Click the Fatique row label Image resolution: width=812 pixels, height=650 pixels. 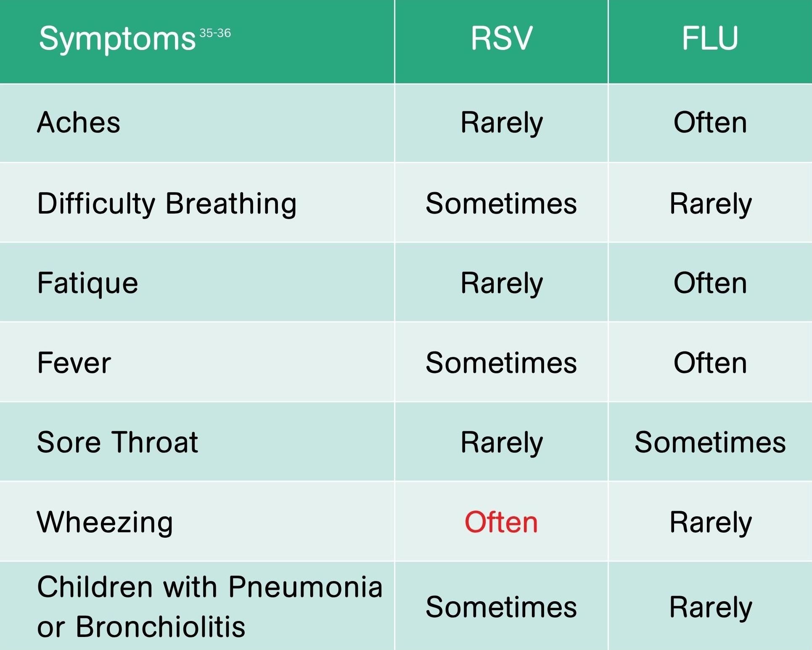(87, 283)
